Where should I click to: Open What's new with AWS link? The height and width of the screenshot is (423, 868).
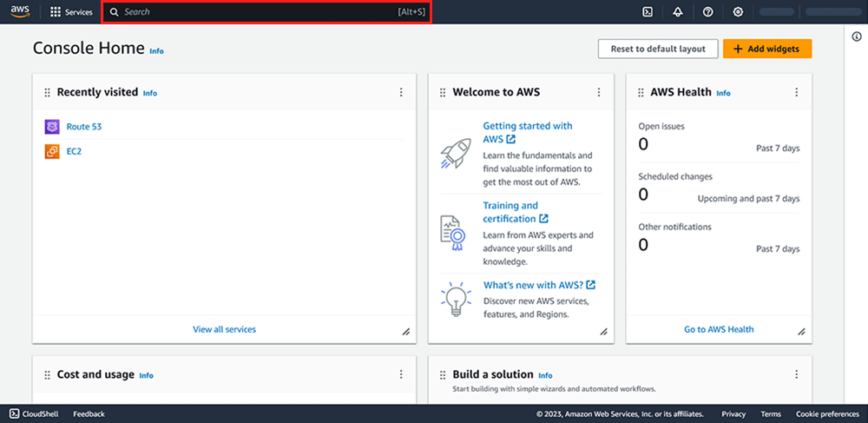[539, 285]
